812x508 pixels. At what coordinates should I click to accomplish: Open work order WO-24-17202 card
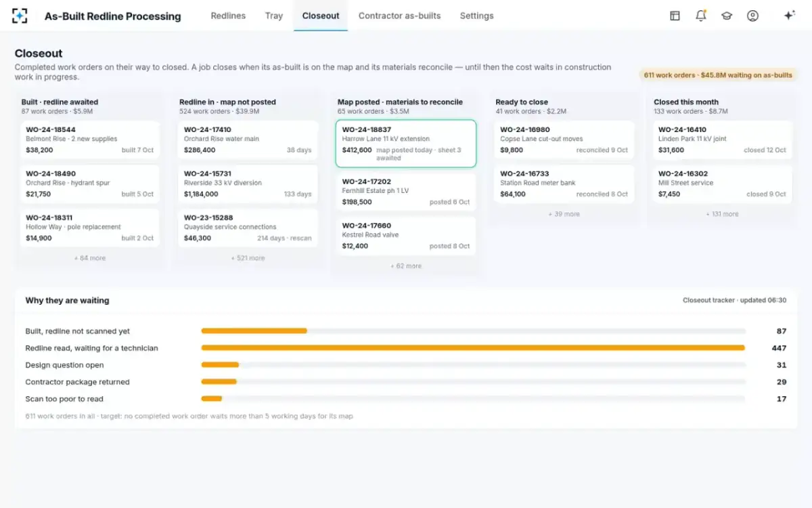pos(406,192)
